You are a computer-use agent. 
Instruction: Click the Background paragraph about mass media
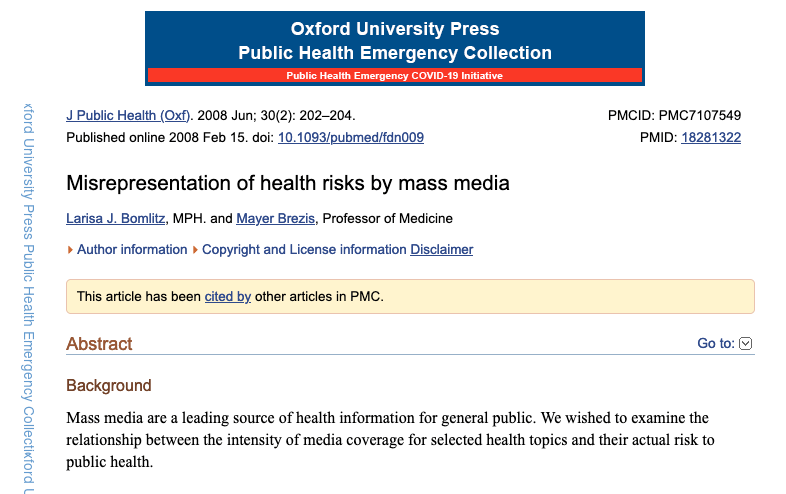391,440
